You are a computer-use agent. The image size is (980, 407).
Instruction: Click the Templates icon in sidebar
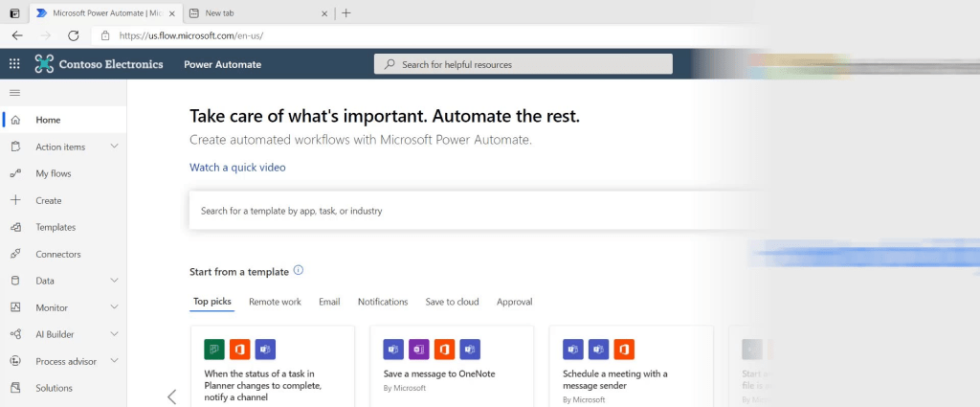click(15, 228)
